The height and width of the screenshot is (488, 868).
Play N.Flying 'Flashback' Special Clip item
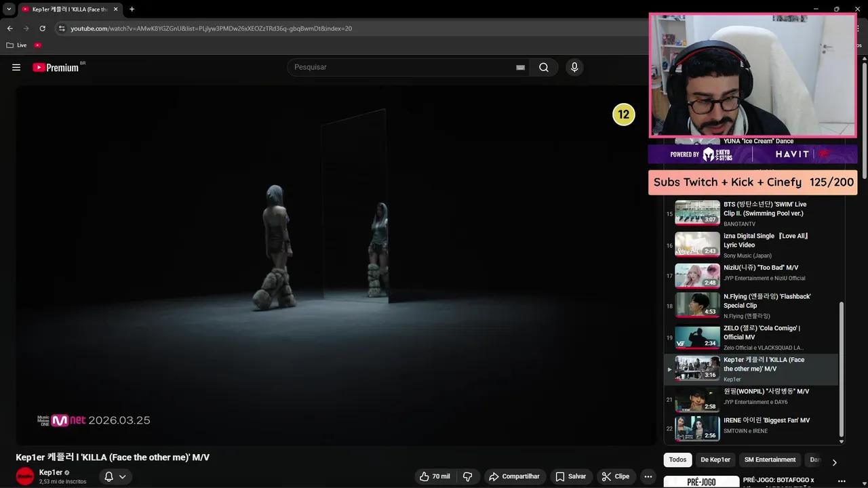click(753, 305)
